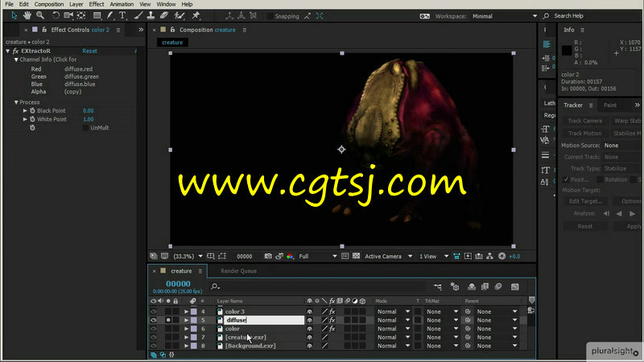Select the Selection arrow tool
Viewport: 644px width, 362px height.
(x=14, y=15)
